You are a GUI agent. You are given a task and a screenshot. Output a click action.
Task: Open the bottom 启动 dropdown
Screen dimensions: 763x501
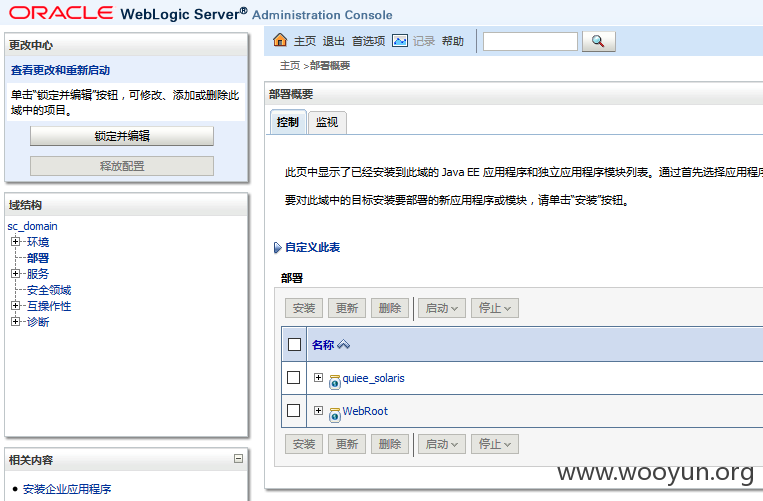[x=442, y=444]
